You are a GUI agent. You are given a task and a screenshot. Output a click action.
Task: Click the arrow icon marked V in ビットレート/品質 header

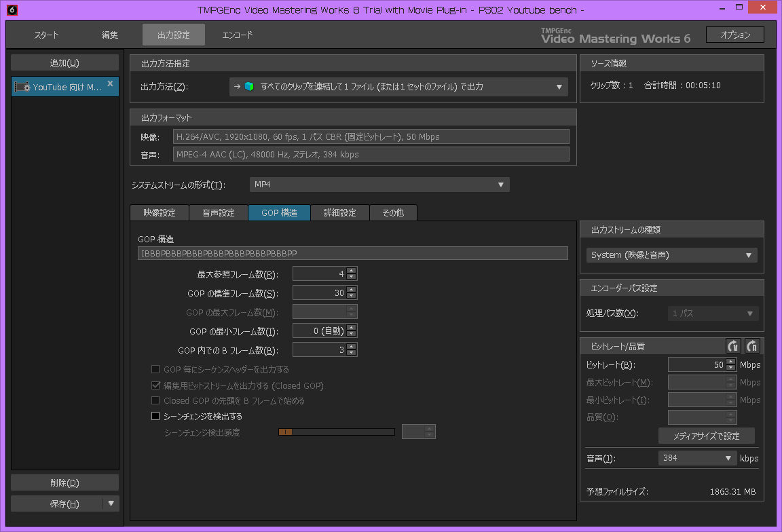coord(732,345)
